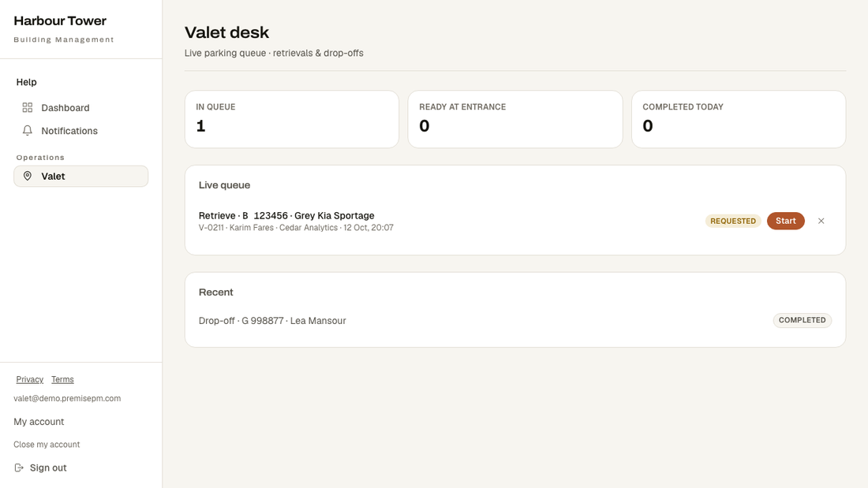Click the COMPLETED status badge
Image resolution: width=868 pixels, height=488 pixels.
click(803, 320)
